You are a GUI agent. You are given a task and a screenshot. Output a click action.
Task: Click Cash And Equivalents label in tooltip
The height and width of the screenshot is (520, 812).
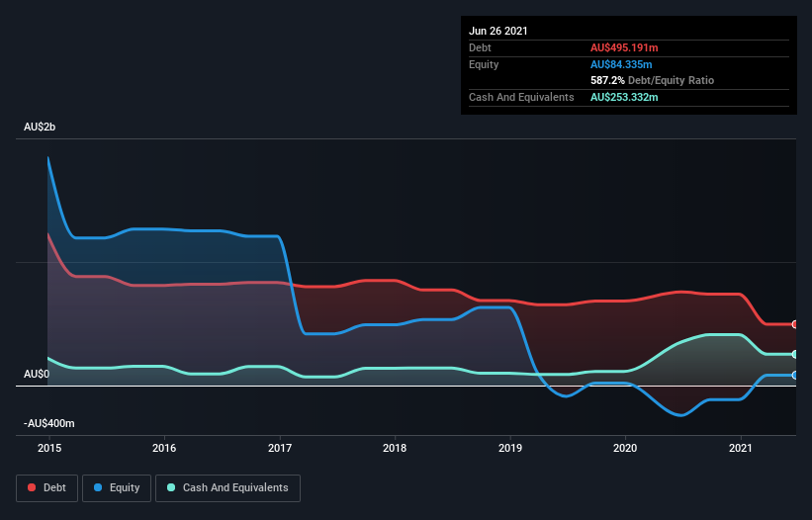(x=521, y=97)
